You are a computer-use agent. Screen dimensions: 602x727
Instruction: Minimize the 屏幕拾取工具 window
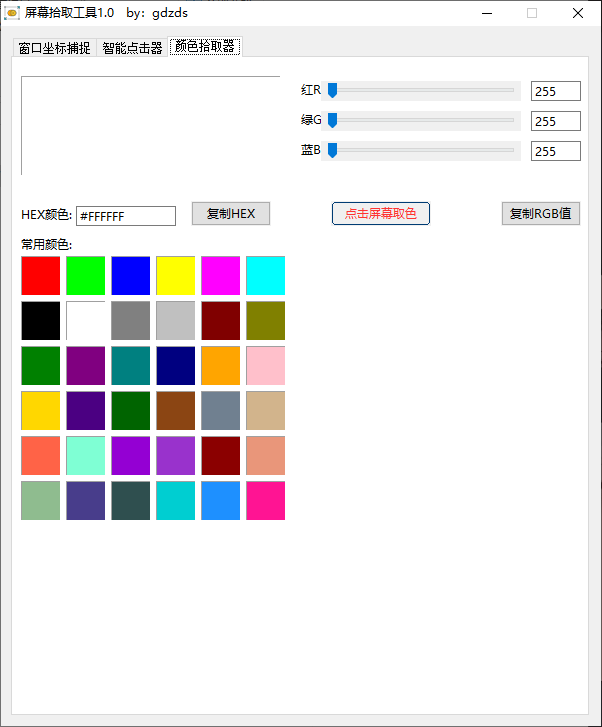click(487, 13)
